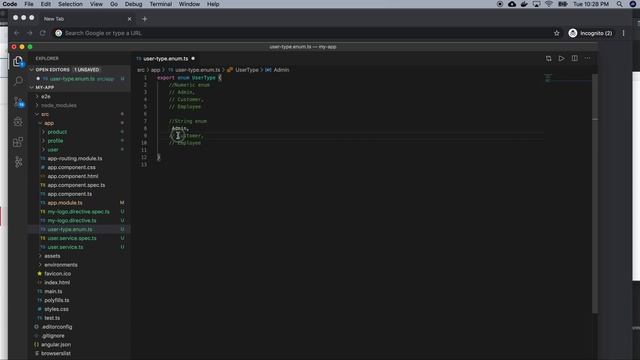Viewport: 640px width, 360px height.
Task: Click unsaved dot on user-type.enum.ts tab
Action: click(x=193, y=58)
